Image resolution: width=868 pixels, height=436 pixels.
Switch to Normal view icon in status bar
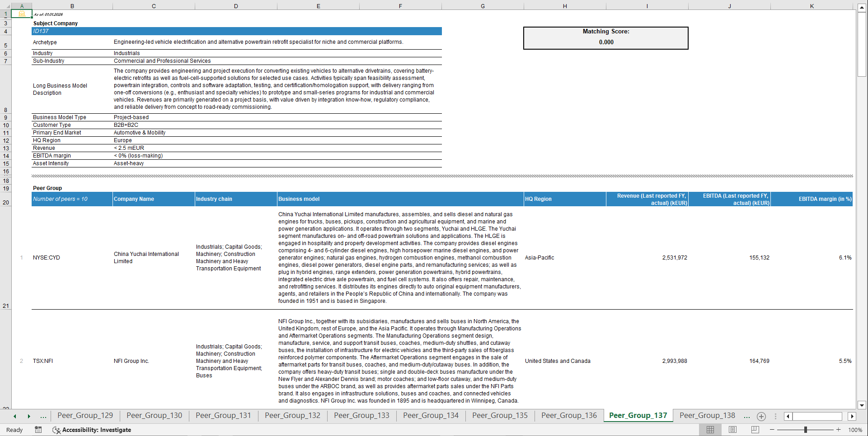710,430
